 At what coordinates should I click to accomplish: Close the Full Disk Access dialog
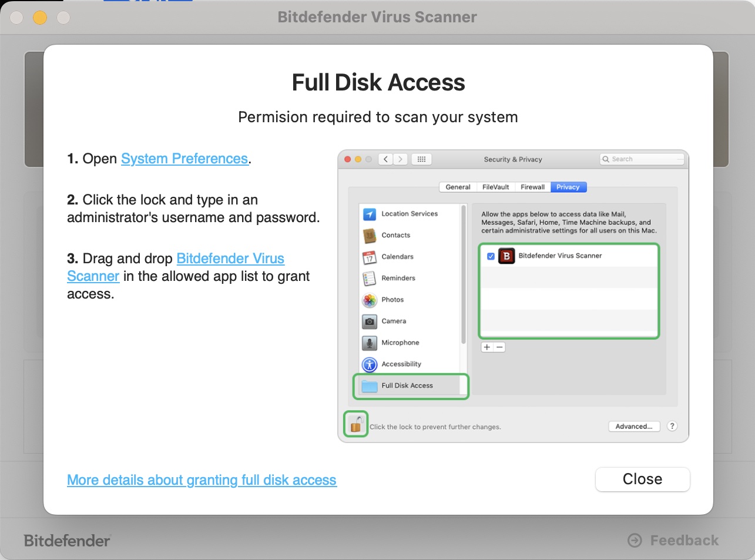pyautogui.click(x=642, y=479)
